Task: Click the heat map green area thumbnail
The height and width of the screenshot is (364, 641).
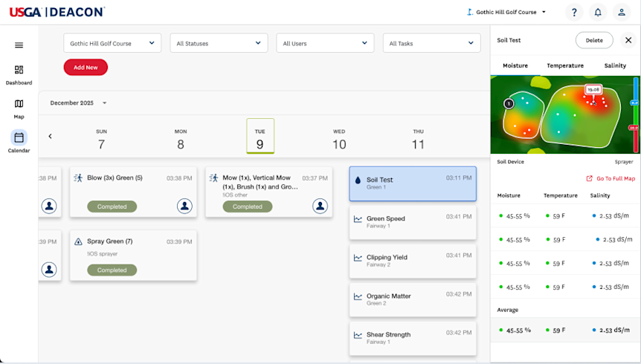Action: point(565,115)
